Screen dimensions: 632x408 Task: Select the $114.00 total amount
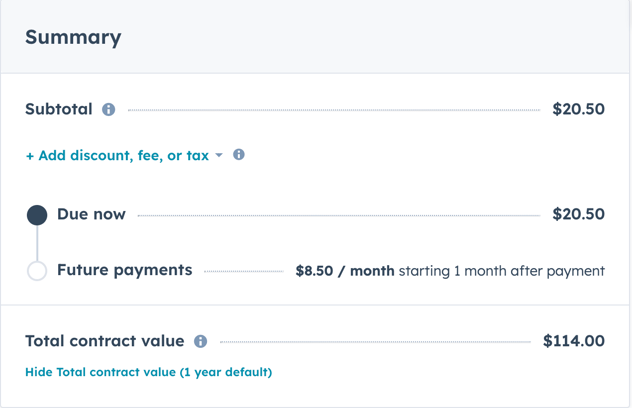point(574,341)
